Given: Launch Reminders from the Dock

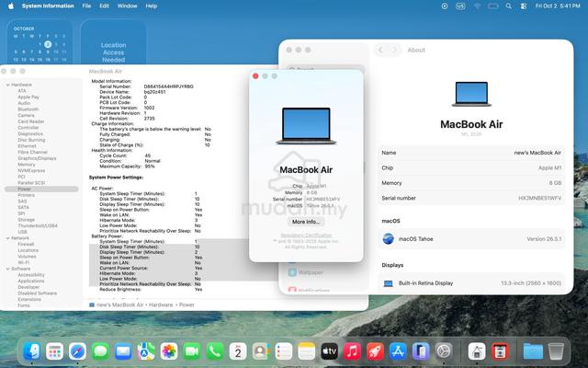Looking at the screenshot, I should pos(284,351).
